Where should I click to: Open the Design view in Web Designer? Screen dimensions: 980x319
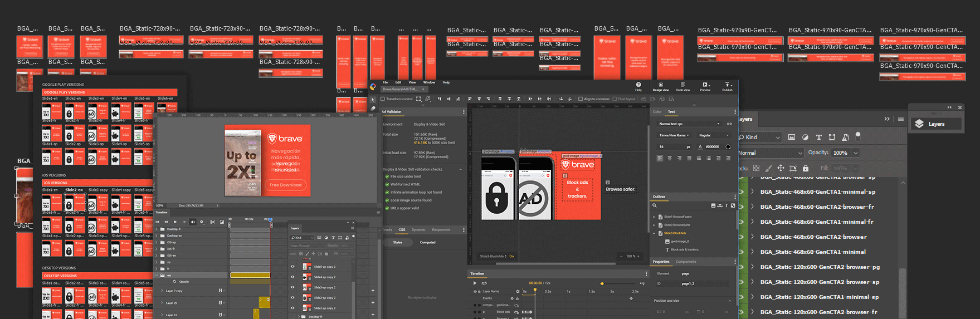coord(660,87)
